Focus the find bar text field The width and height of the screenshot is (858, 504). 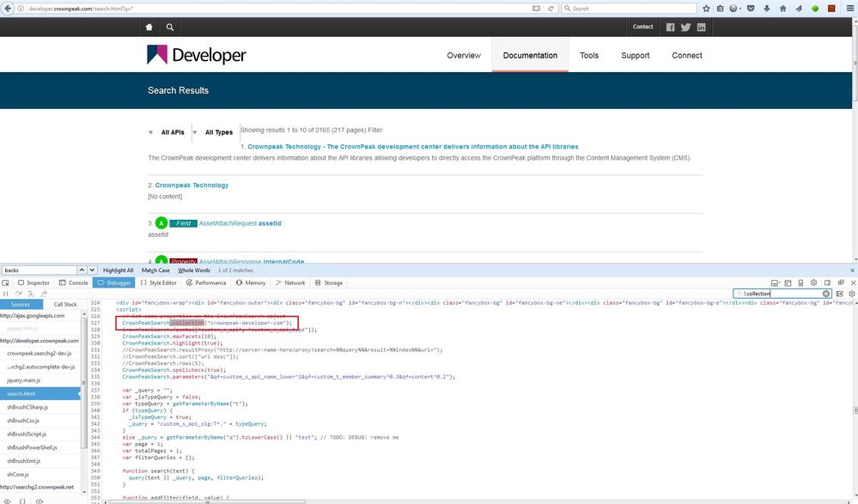tap(40, 270)
